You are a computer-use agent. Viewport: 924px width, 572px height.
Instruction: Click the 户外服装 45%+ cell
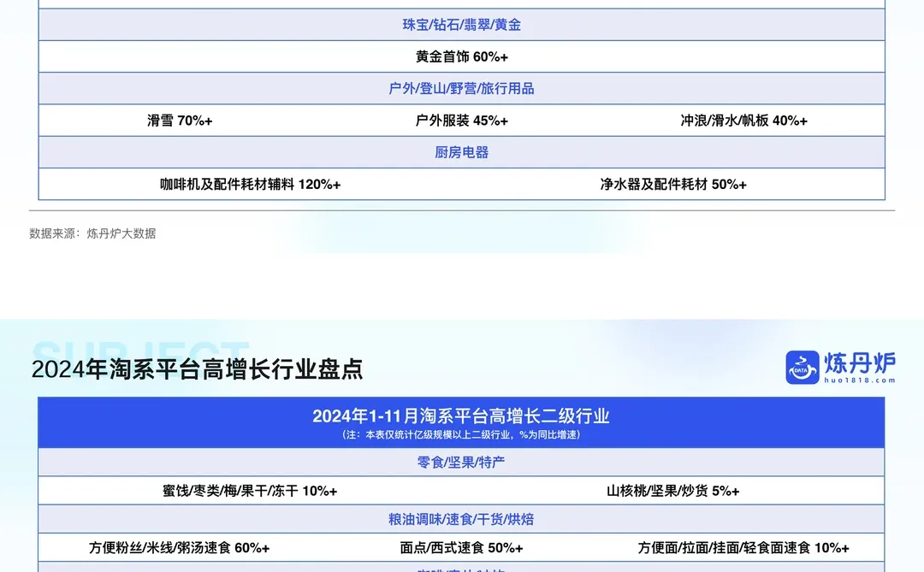pos(461,121)
